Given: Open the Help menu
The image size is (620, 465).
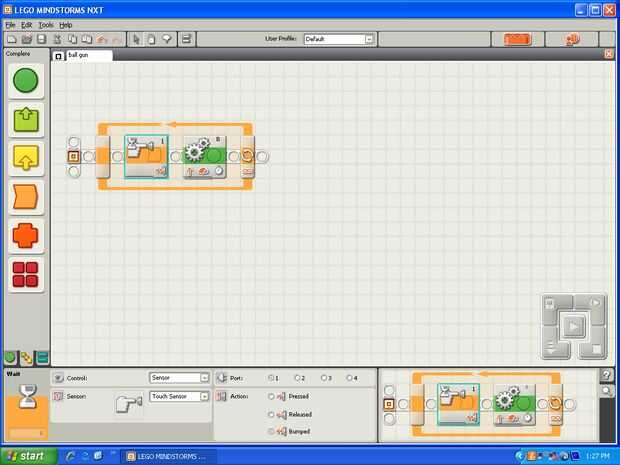Looking at the screenshot, I should pyautogui.click(x=66, y=25).
